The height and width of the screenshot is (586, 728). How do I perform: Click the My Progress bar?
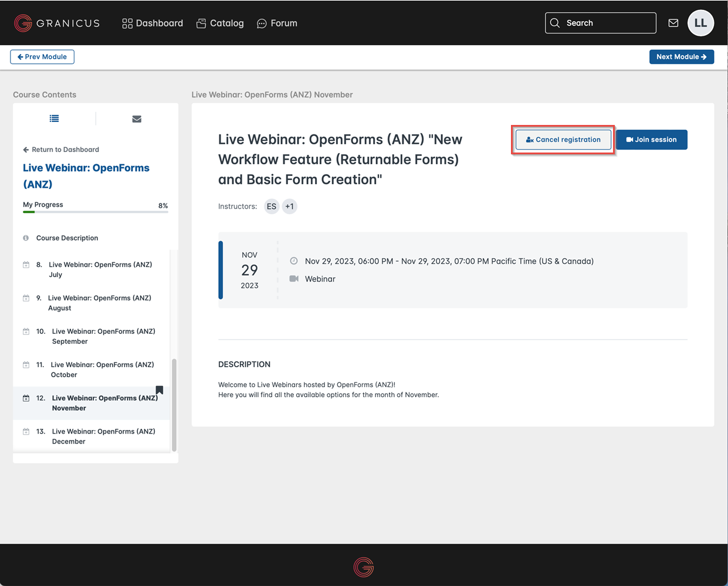(x=95, y=212)
